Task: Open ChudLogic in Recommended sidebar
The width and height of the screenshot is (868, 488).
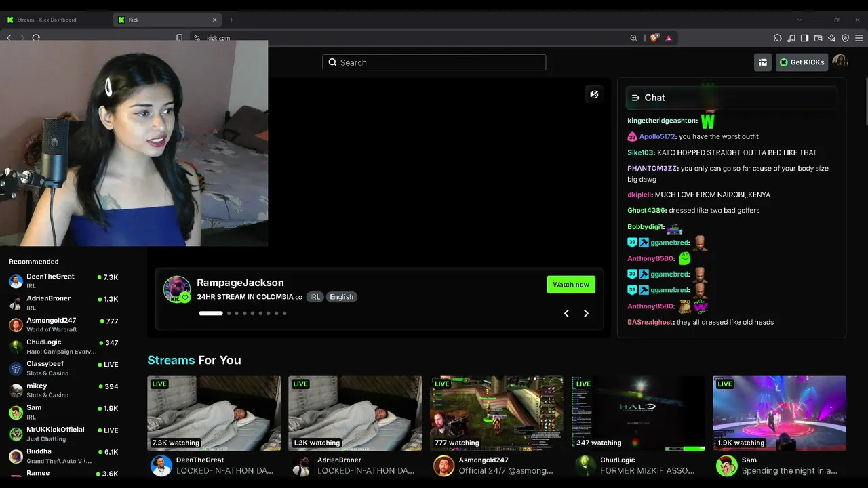Action: 64,346
